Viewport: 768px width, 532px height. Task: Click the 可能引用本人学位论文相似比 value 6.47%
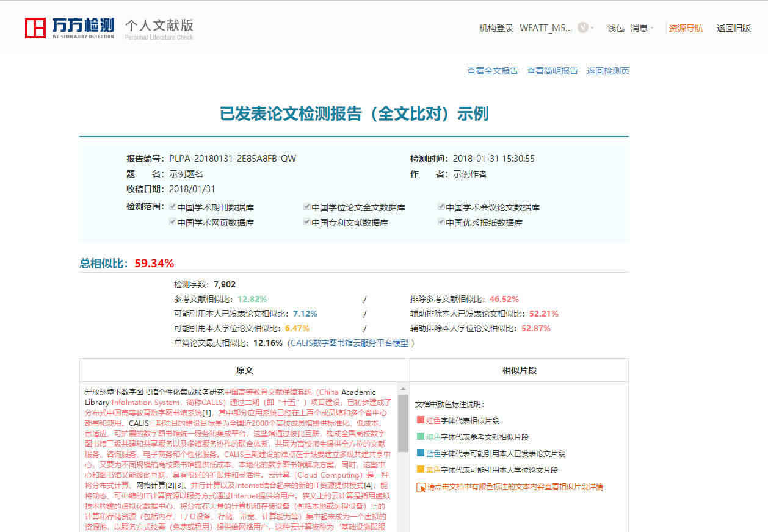297,328
